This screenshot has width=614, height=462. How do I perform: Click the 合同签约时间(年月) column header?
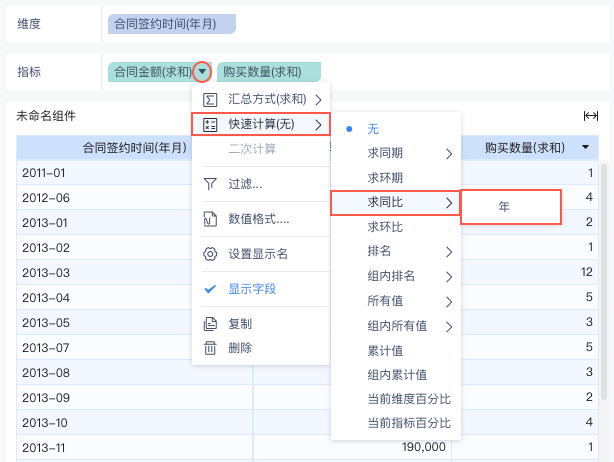coord(134,148)
